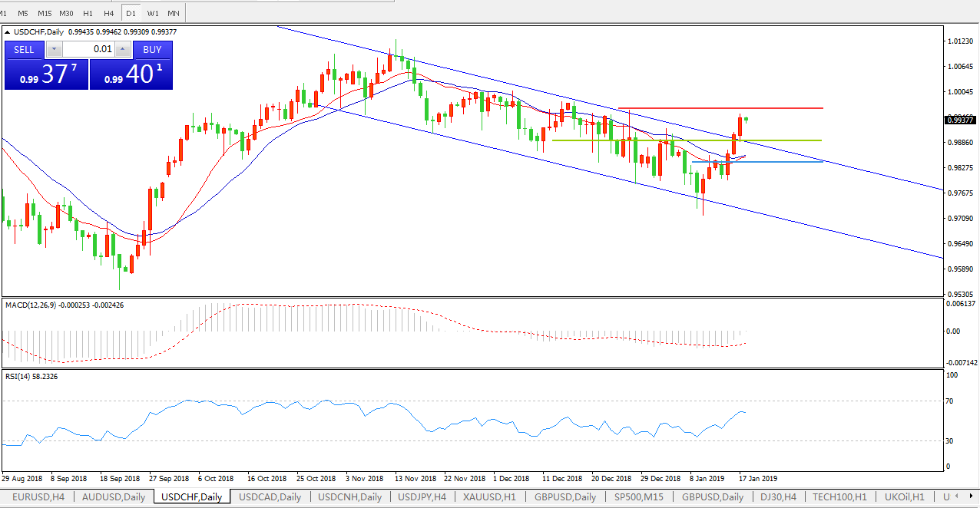Click the current price label 0.99377
Screen dimensions: 980x508
coord(961,120)
